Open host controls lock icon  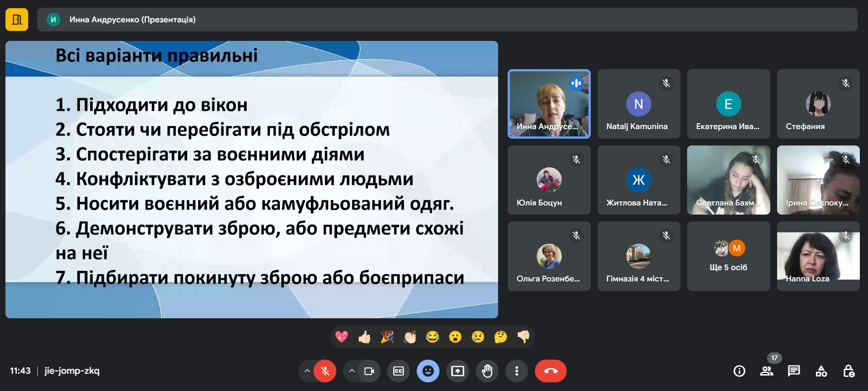tap(848, 371)
